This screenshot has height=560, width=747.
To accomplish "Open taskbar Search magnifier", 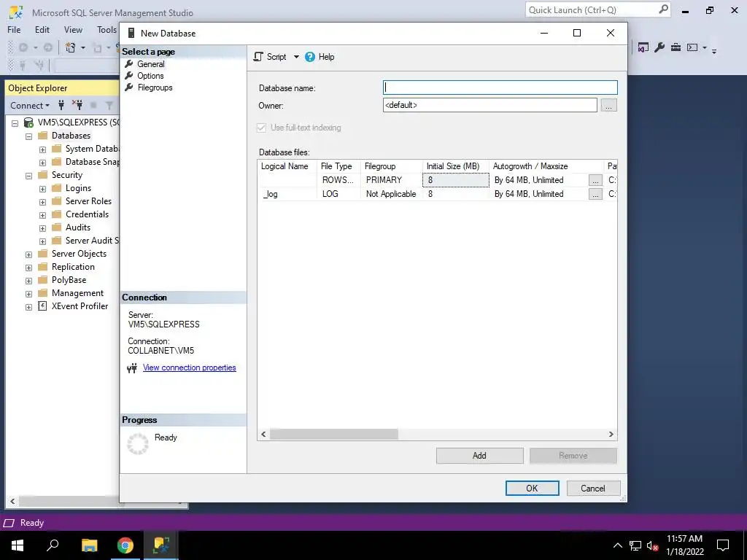I will coord(53,545).
